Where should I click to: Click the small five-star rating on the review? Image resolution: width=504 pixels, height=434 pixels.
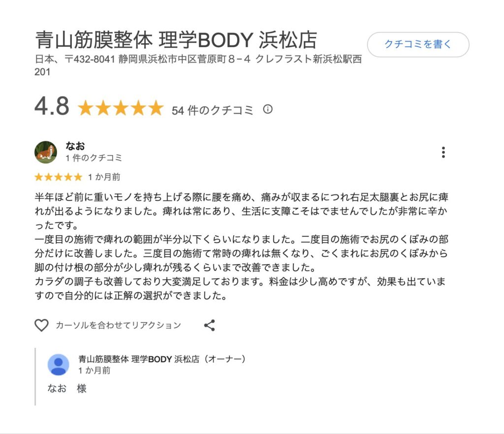pos(58,177)
